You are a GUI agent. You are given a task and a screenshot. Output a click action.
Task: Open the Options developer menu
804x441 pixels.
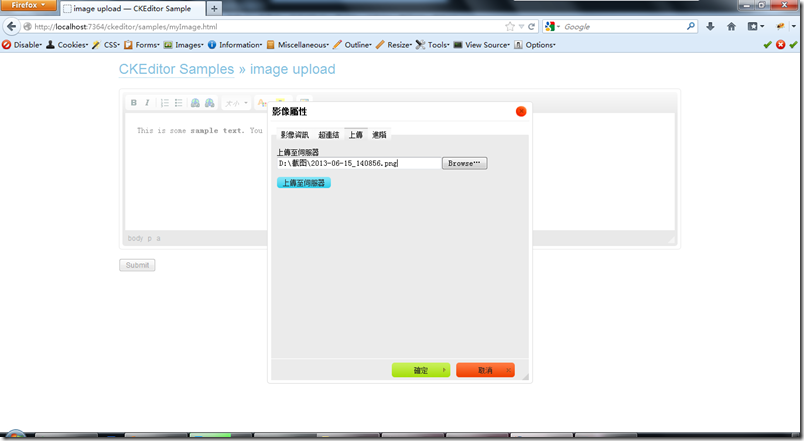click(535, 45)
